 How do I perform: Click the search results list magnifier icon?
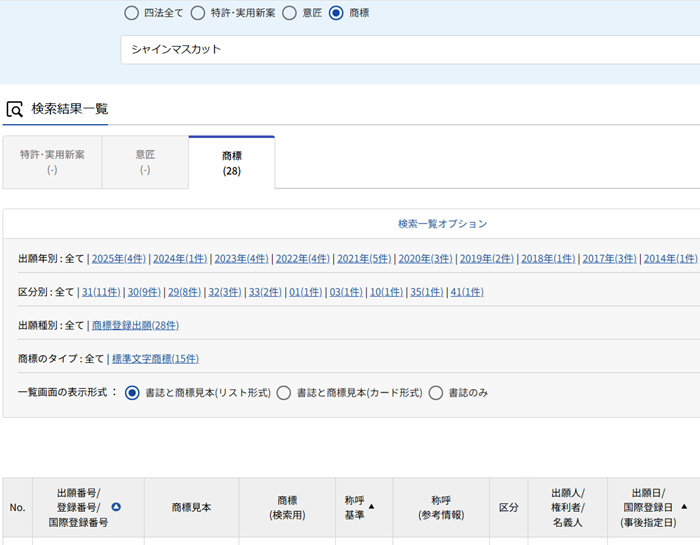click(x=14, y=109)
